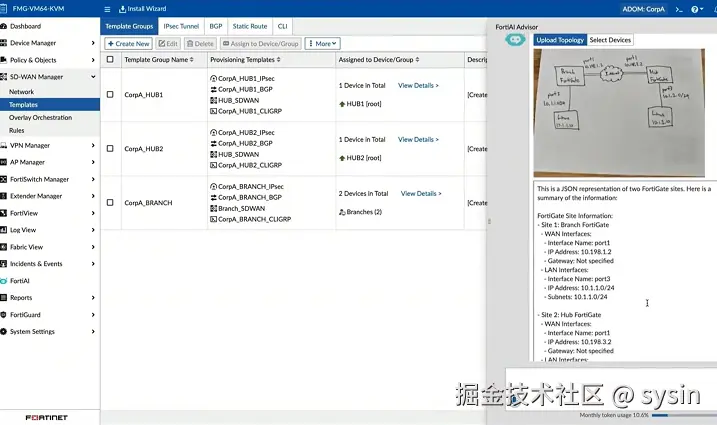This screenshot has height=425, width=717.
Task: Click the uploaded topology sketch thumbnail
Action: coord(619,113)
